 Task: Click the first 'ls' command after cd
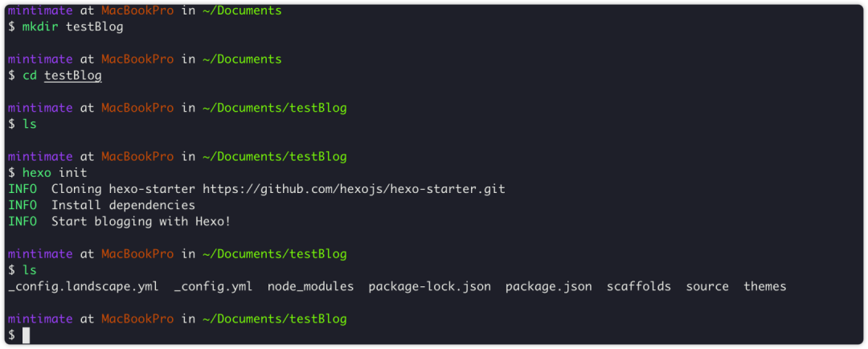(30, 124)
